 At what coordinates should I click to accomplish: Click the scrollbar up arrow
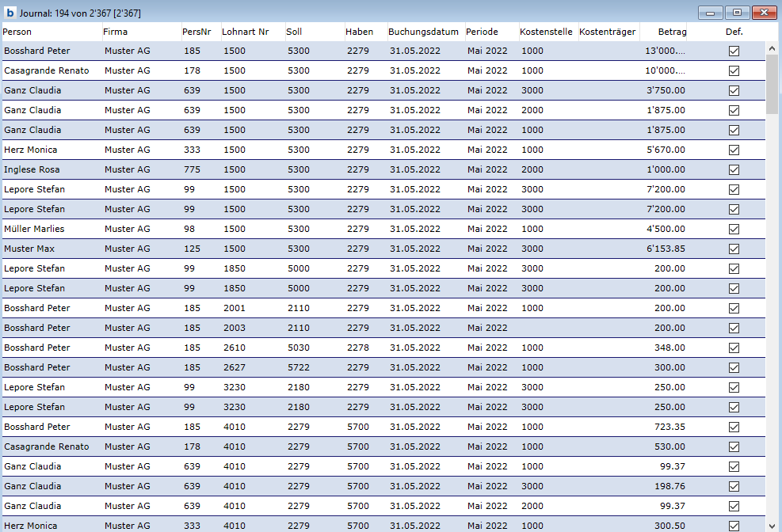[x=772, y=48]
